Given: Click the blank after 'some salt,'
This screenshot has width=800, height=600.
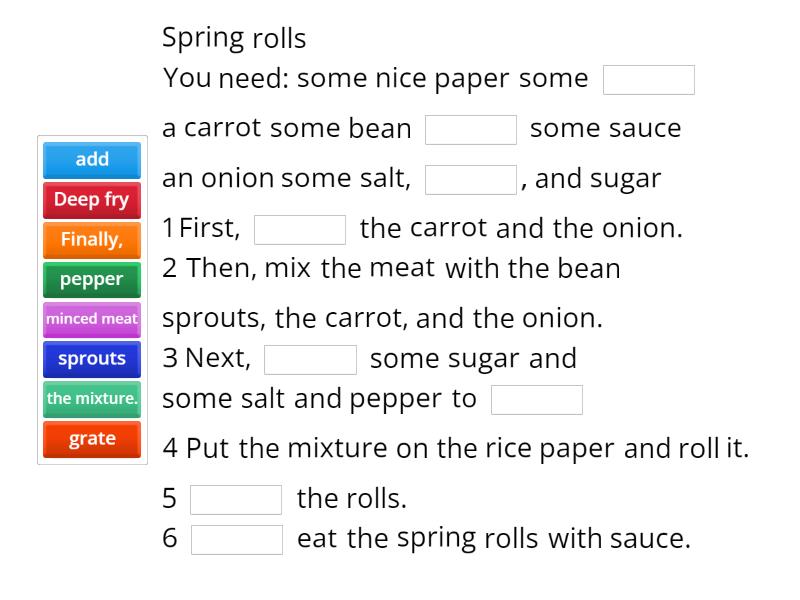Looking at the screenshot, I should point(470,178).
